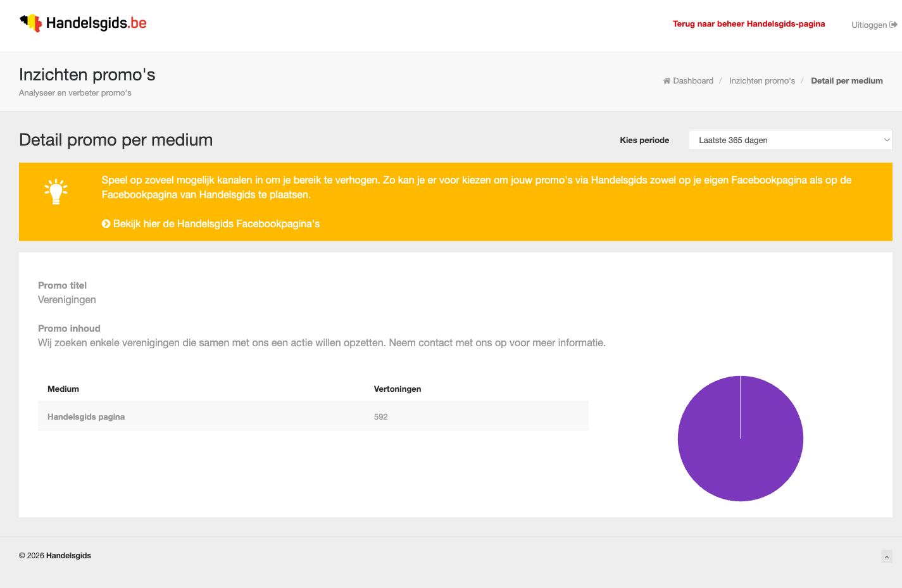Open the Kies periode dropdown
902x588 pixels.
(x=790, y=140)
